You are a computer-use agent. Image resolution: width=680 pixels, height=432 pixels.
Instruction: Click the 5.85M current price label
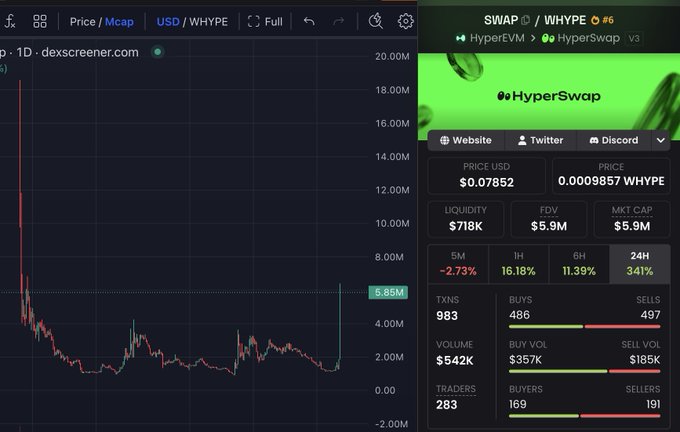[x=388, y=292]
